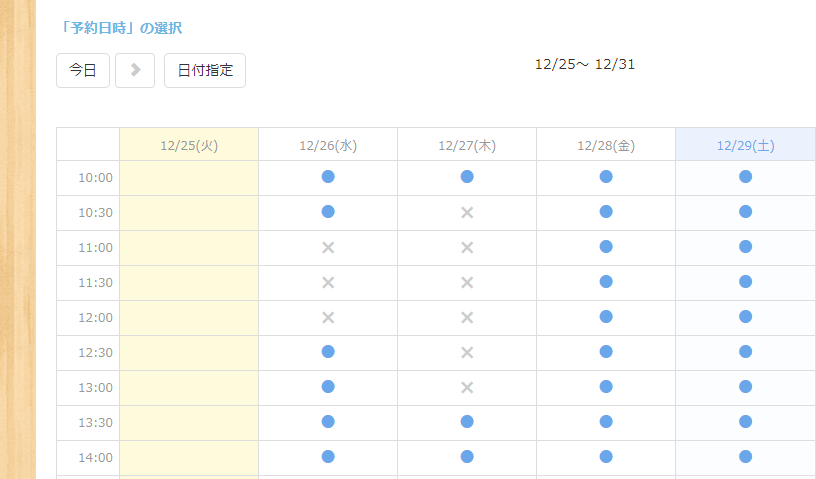816x479 pixels.
Task: Click unavailable X at 10:30 on 12/27
Action: click(467, 212)
